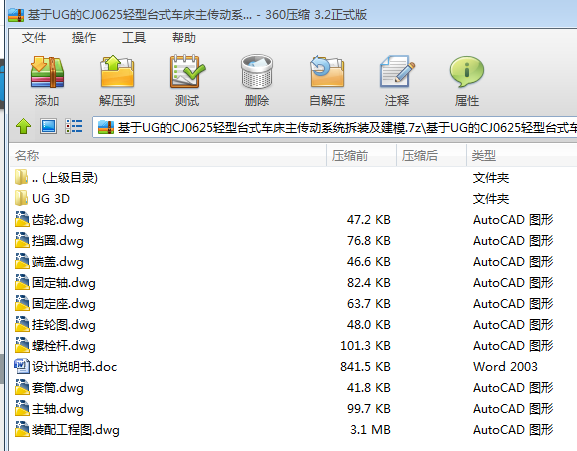Switch to large icon view button
The image size is (577, 451).
point(48,126)
